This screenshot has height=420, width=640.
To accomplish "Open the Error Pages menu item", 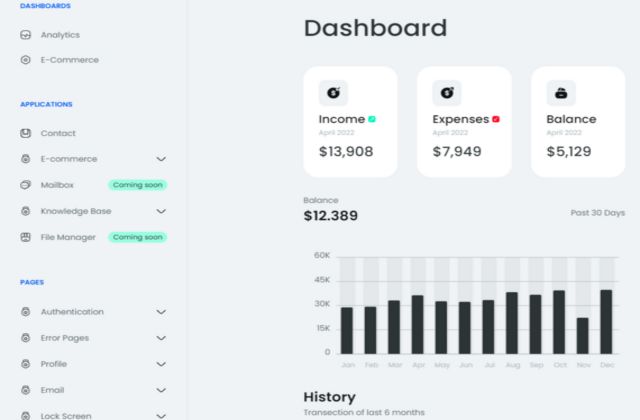I will (64, 338).
